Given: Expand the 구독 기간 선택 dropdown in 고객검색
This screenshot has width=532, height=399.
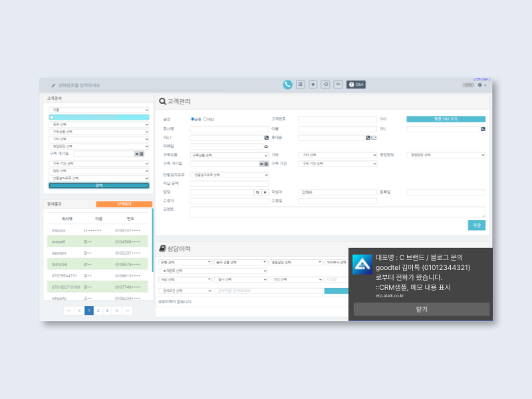Looking at the screenshot, I should [x=100, y=162].
